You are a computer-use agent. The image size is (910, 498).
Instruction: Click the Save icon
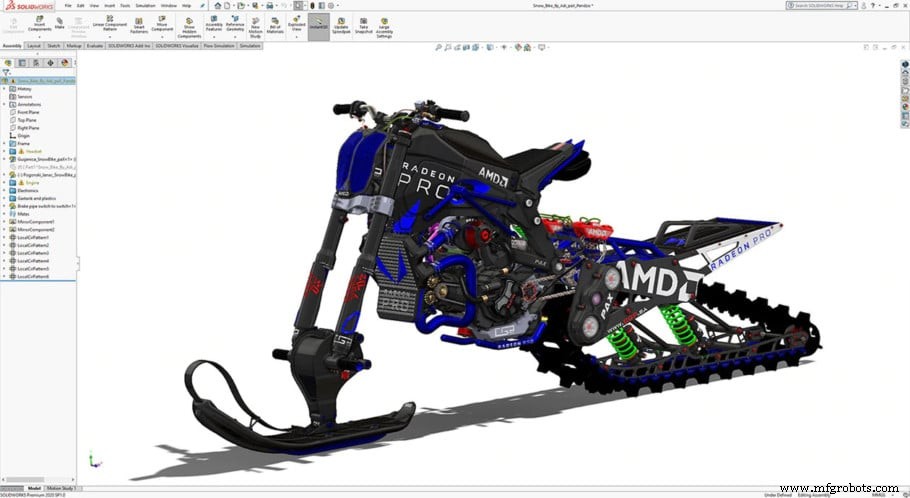[x=255, y=5]
